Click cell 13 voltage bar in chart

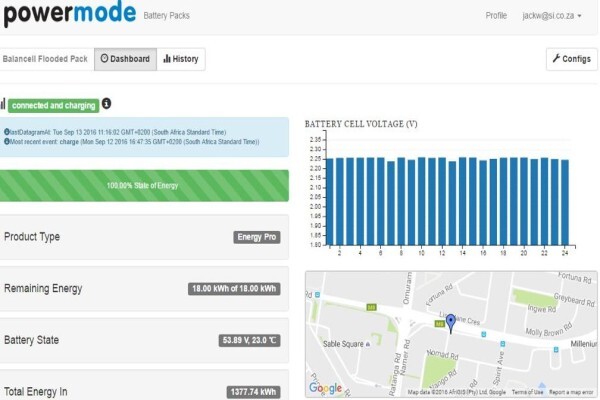pyautogui.click(x=452, y=203)
